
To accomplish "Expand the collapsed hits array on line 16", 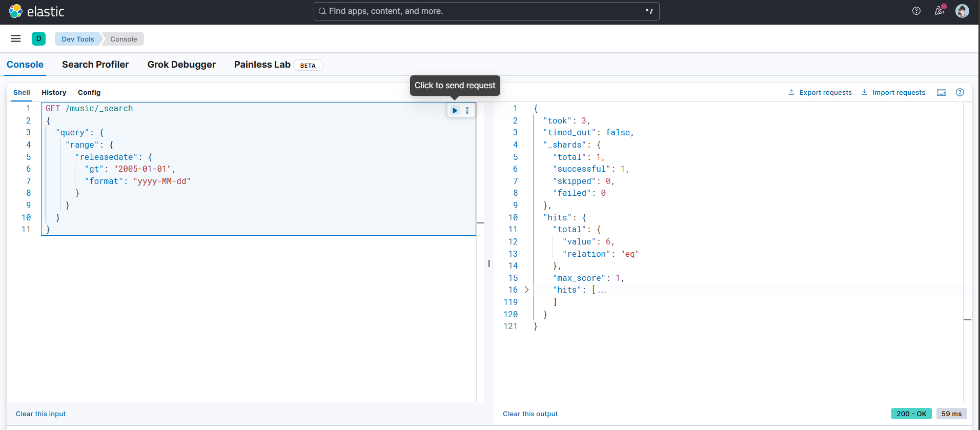I will tap(526, 290).
